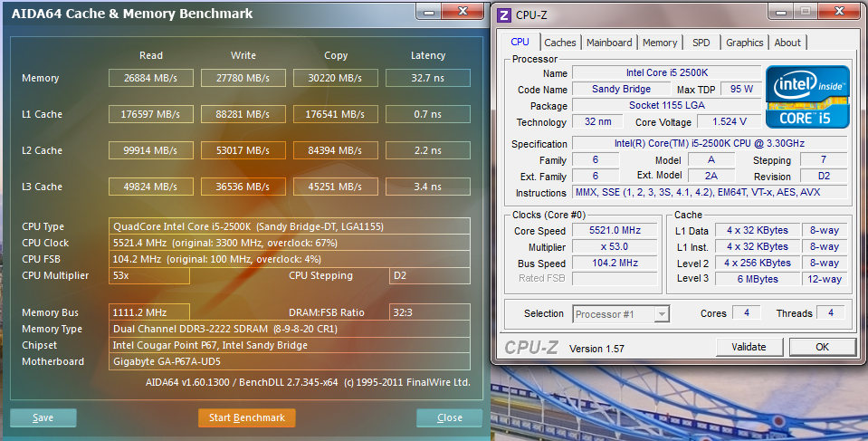
Task: Open the Graphics tab
Action: (x=745, y=43)
